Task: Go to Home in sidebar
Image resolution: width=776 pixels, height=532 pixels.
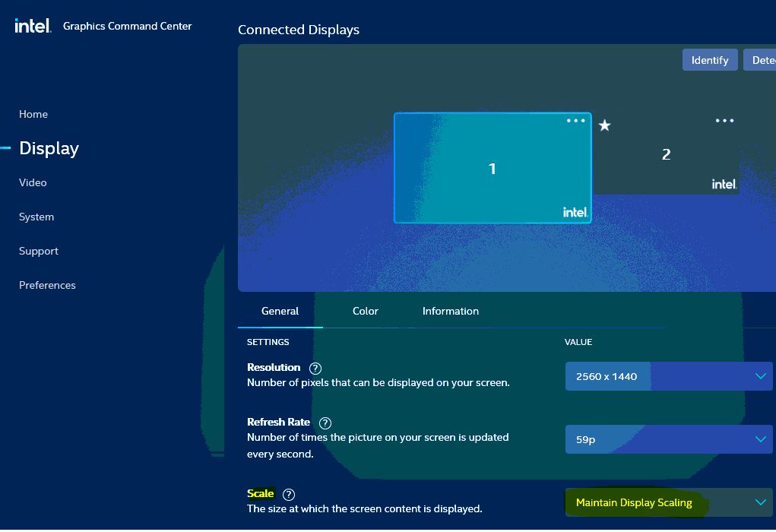Action: 33,114
